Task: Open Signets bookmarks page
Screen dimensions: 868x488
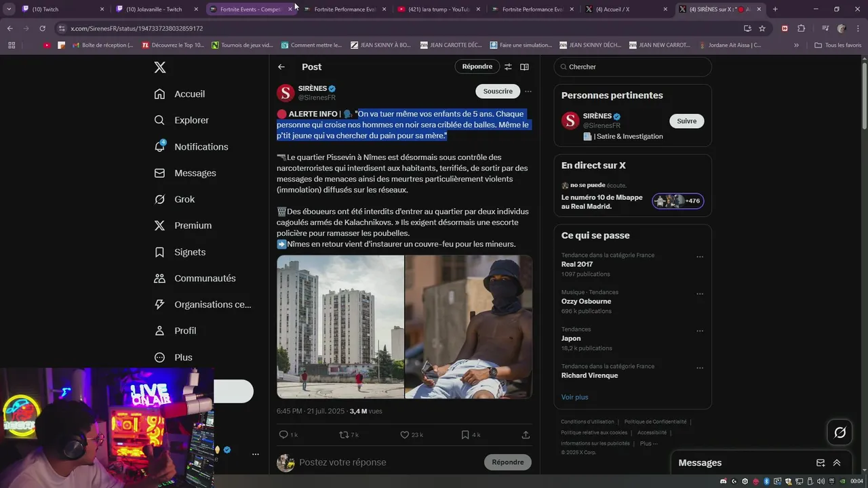Action: click(x=180, y=252)
